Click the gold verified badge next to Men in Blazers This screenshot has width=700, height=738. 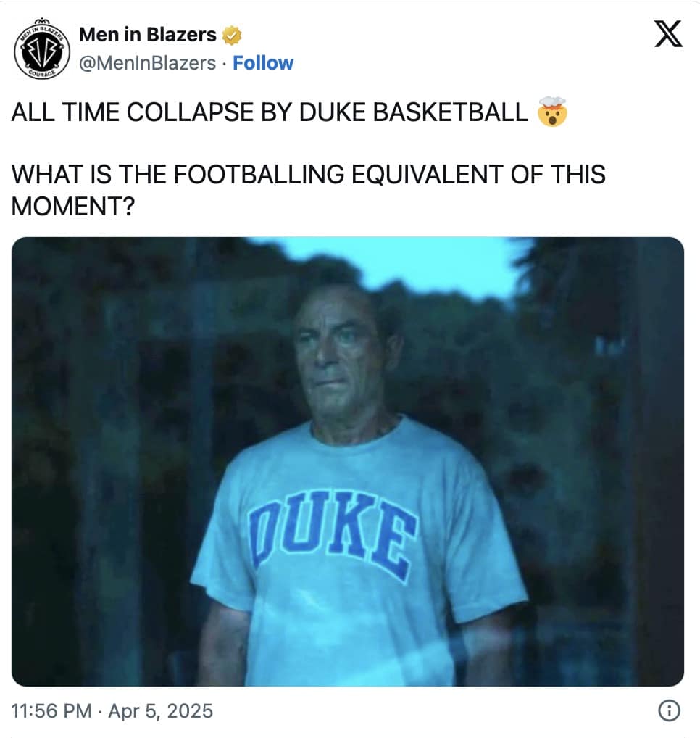[230, 33]
